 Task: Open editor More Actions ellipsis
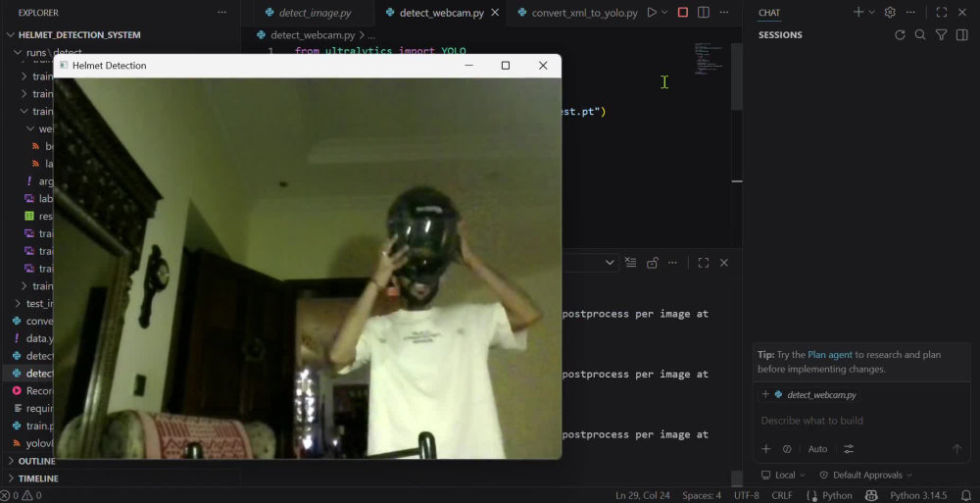724,13
